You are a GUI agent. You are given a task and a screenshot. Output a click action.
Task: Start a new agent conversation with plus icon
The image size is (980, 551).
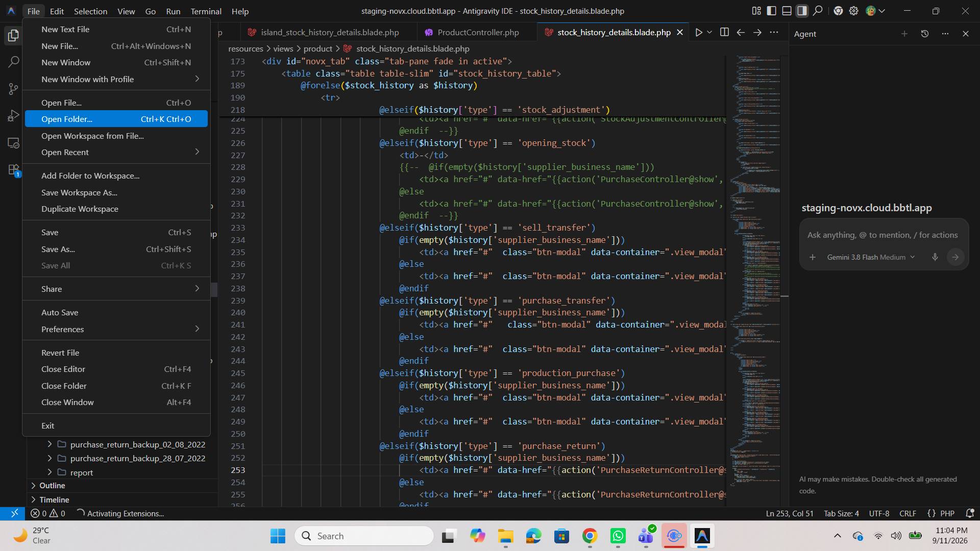click(x=904, y=34)
